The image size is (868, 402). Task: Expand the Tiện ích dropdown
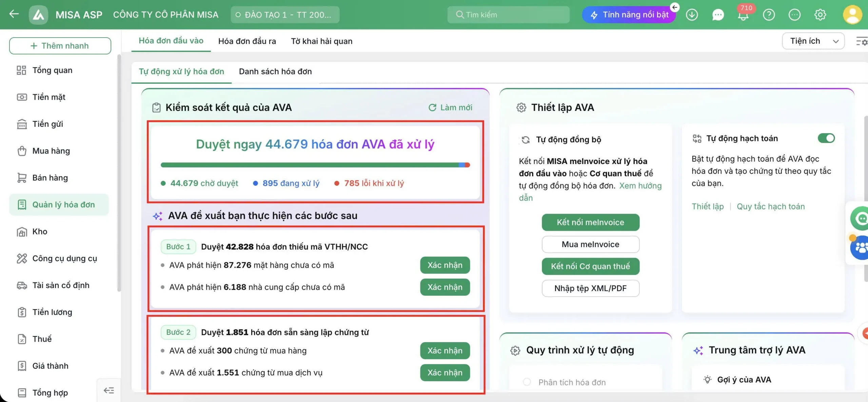(813, 41)
